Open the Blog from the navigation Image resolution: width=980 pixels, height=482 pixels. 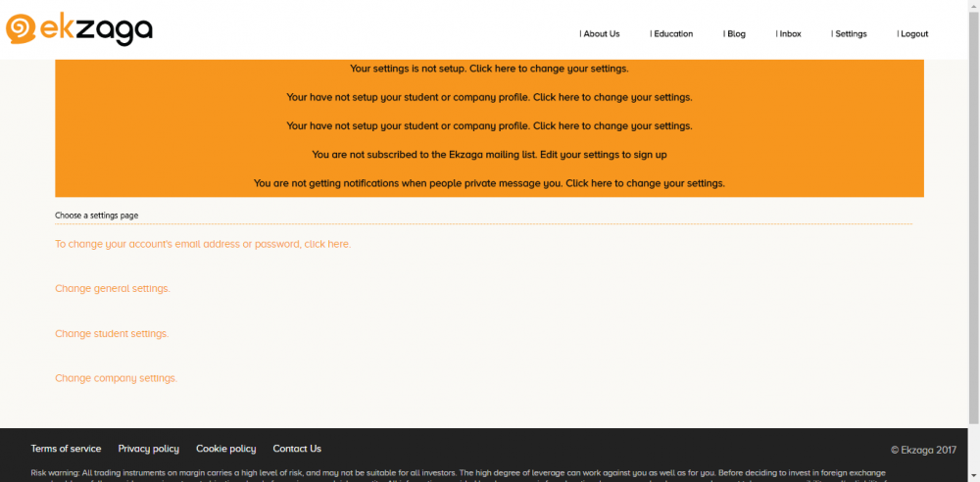[x=735, y=33]
